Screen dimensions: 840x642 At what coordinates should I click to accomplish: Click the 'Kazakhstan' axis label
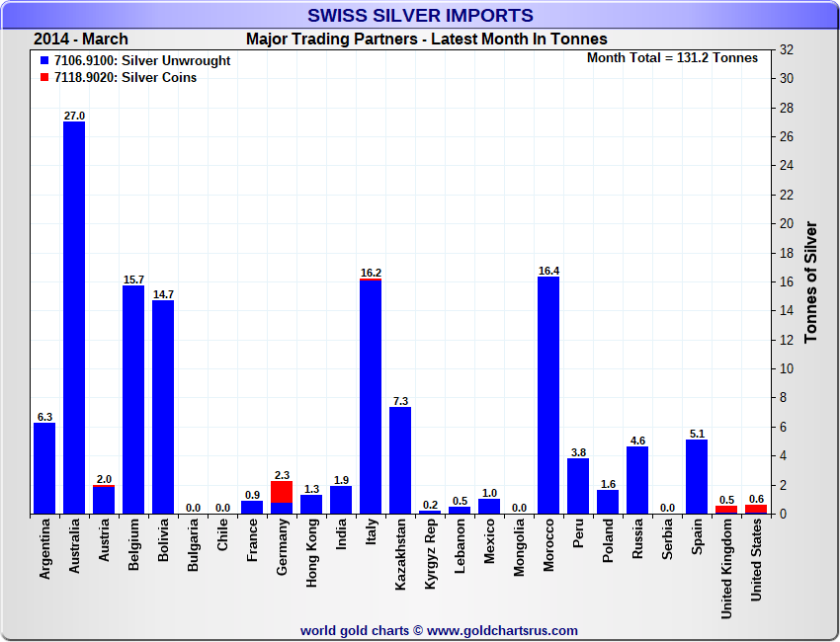[x=400, y=555]
